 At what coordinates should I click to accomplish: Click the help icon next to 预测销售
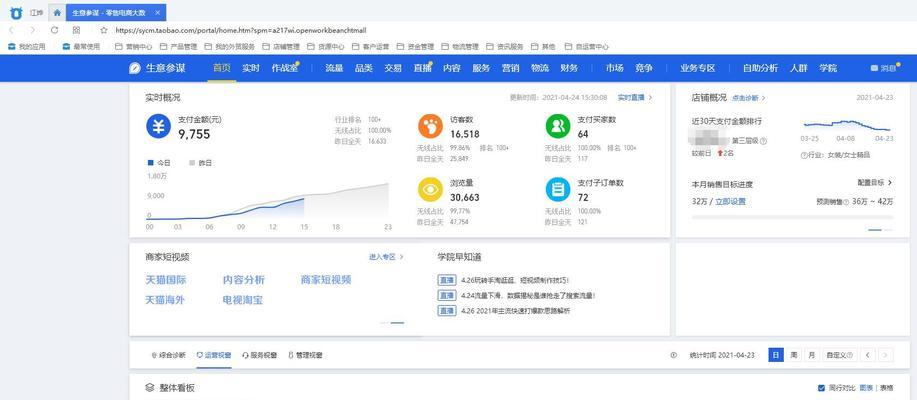pos(844,202)
